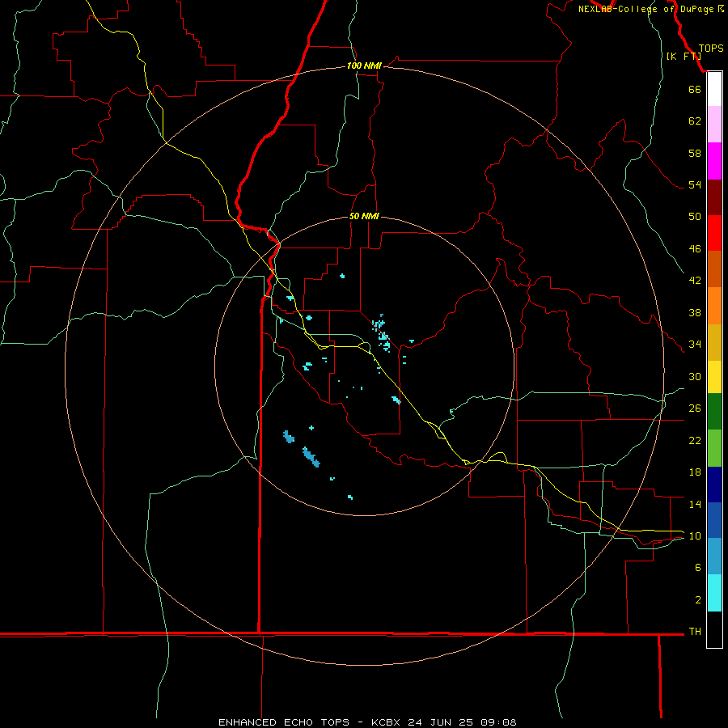Click the TOPS legend heading

[711, 49]
